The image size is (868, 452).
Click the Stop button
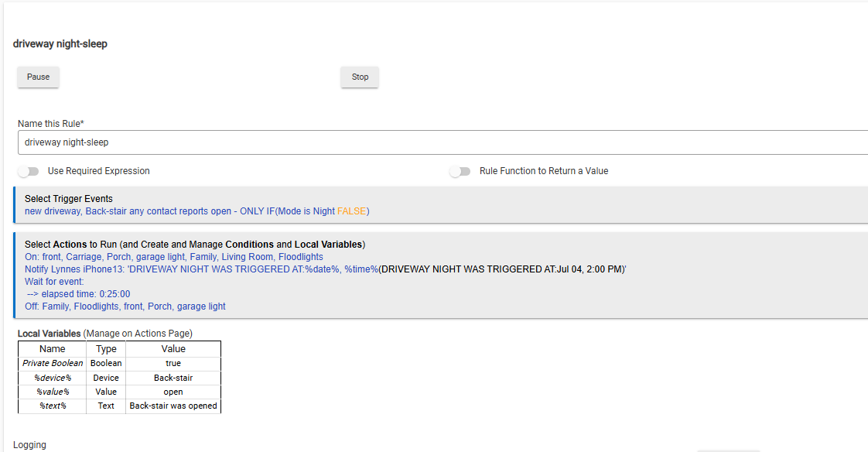(360, 77)
